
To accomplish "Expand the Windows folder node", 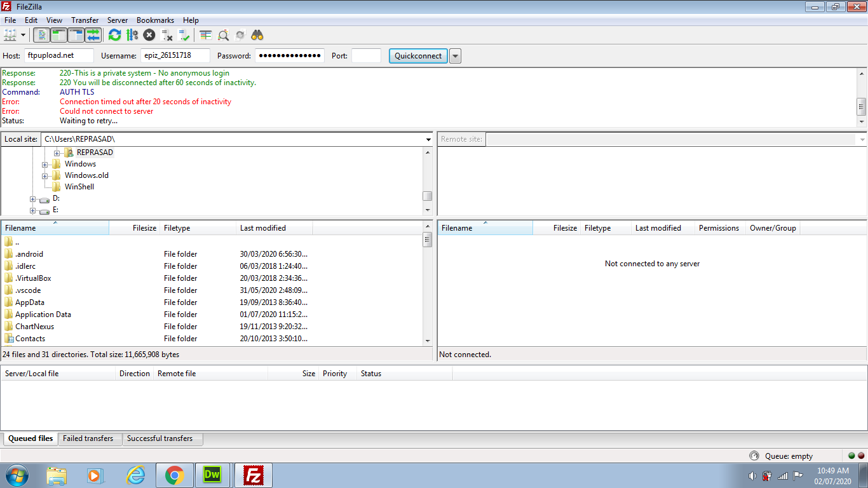I will click(45, 164).
